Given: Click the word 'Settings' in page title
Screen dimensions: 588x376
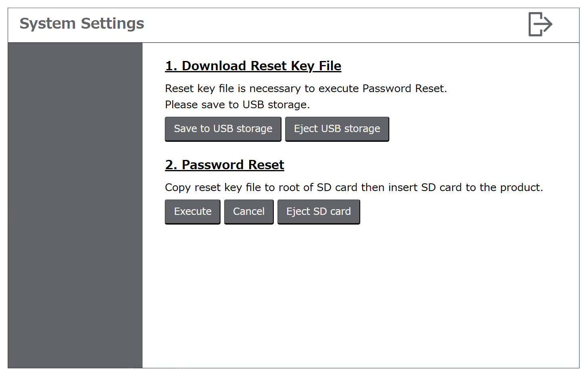Looking at the screenshot, I should coord(113,24).
